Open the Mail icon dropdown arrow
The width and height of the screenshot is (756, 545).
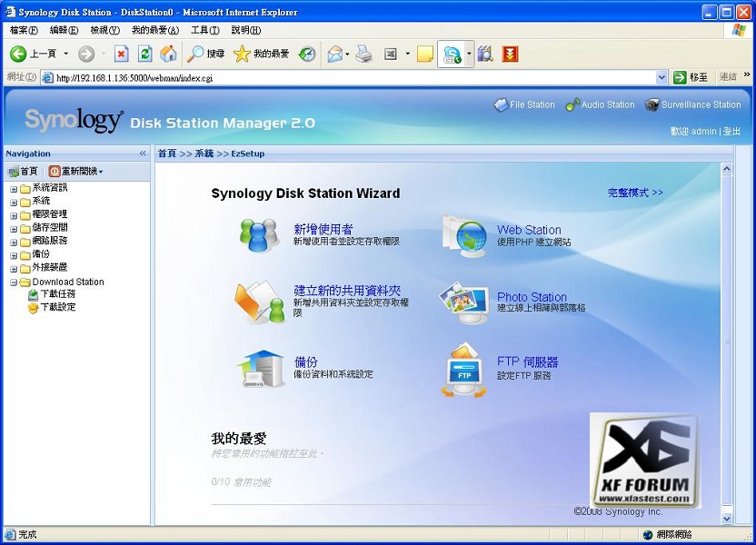(347, 54)
